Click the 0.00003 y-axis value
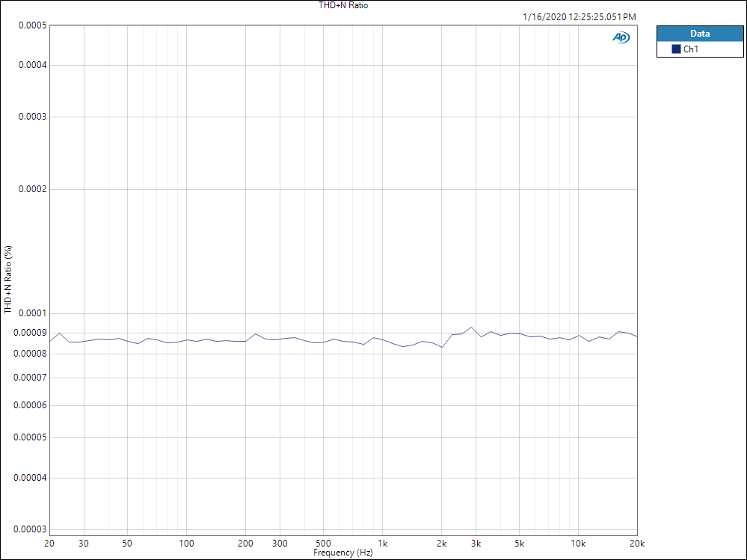The height and width of the screenshot is (560, 747). pyautogui.click(x=31, y=529)
